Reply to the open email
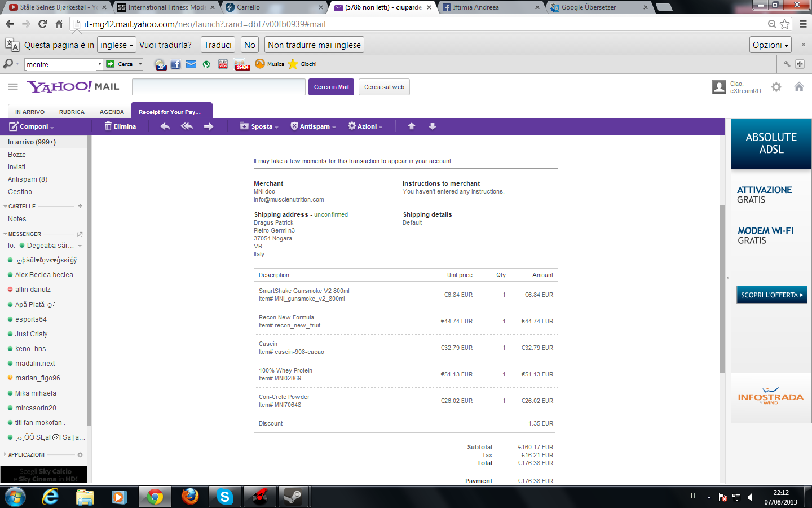 [x=165, y=126]
